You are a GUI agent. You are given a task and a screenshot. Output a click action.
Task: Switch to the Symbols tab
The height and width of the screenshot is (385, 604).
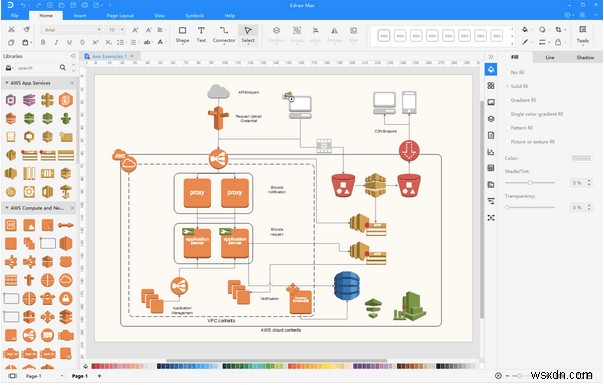click(x=195, y=15)
